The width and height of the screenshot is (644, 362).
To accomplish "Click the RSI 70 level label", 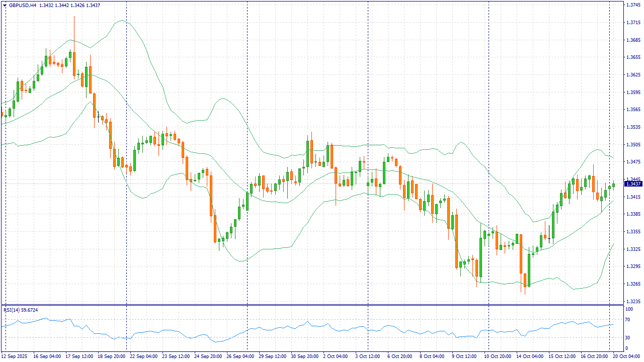I will [x=627, y=320].
